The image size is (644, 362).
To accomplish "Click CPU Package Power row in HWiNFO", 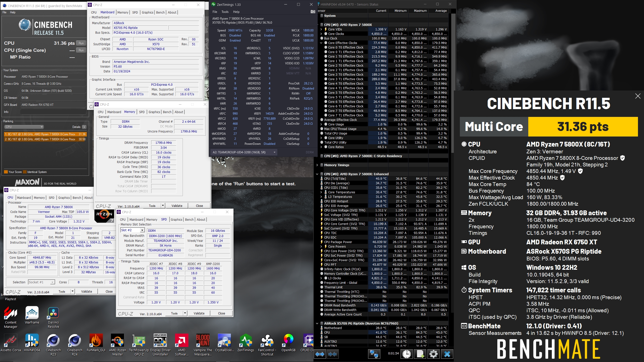I will (x=384, y=242).
